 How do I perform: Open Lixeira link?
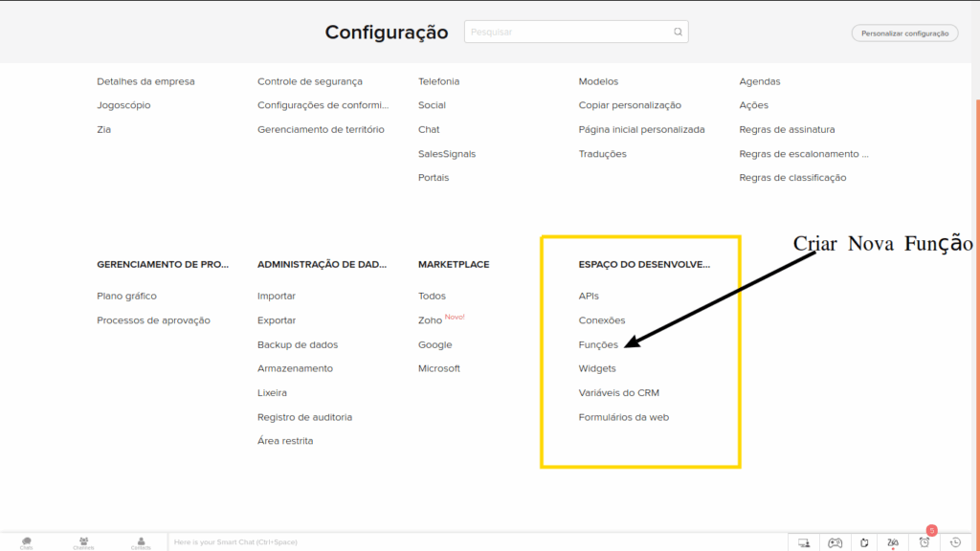[x=272, y=392]
